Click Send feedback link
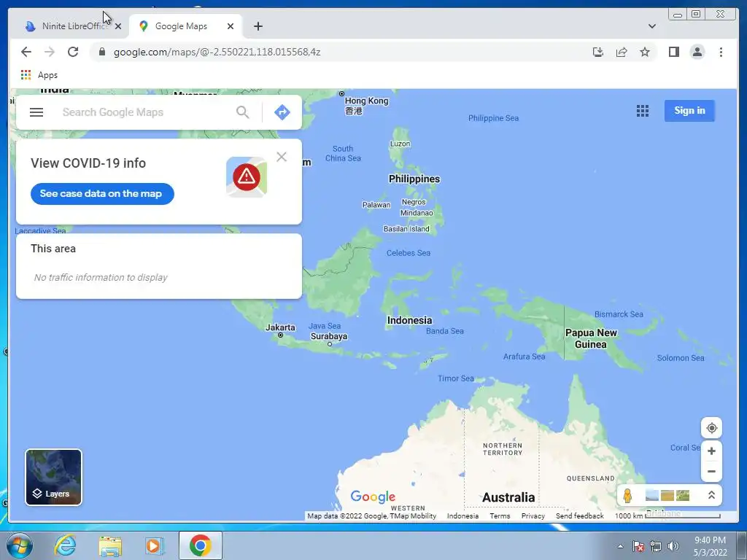The width and height of the screenshot is (747, 560). pyautogui.click(x=579, y=516)
